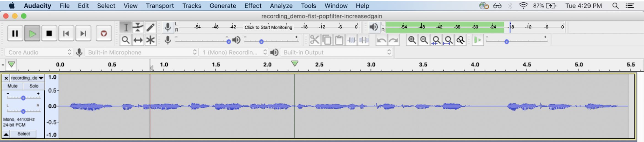Open the Built-in Microphone device dropdown
Image resolution: width=644 pixels, height=142 pixels.
pos(141,52)
